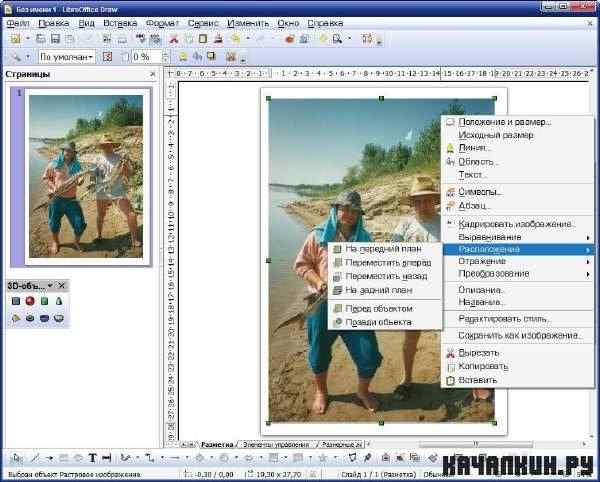Viewport: 600px width, 482px height.
Task: Choose 'На задний план' from submenu
Action: click(385, 290)
